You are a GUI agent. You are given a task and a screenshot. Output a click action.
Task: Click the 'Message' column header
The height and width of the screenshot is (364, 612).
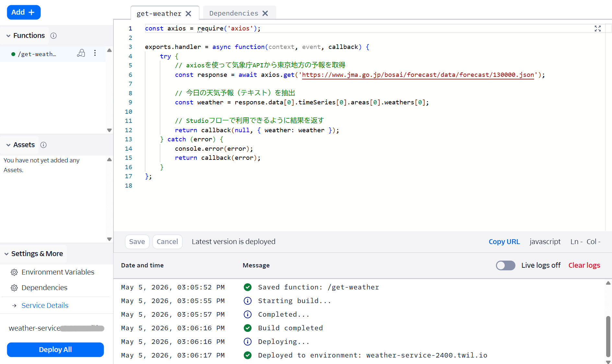coord(256,265)
